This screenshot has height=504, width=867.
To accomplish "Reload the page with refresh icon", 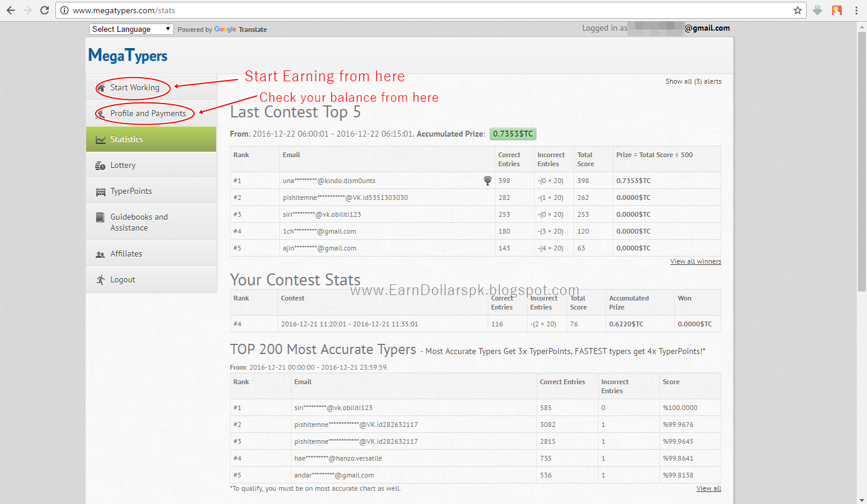I will point(45,10).
